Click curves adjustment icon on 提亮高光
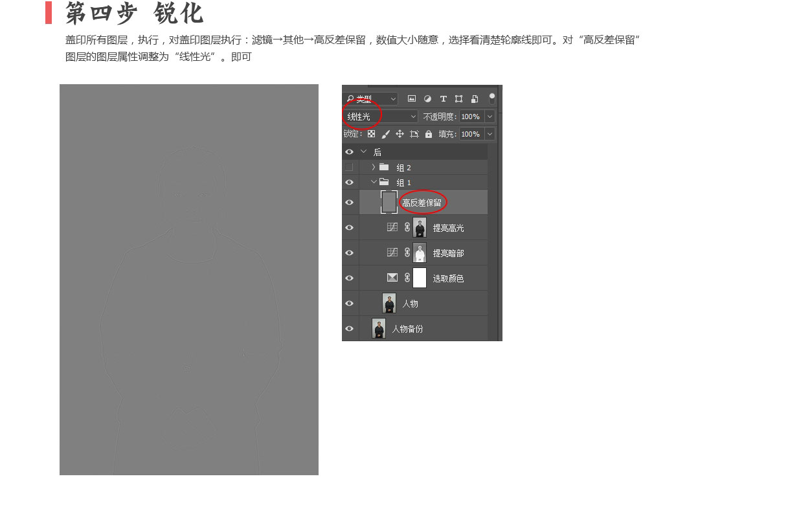 392,227
